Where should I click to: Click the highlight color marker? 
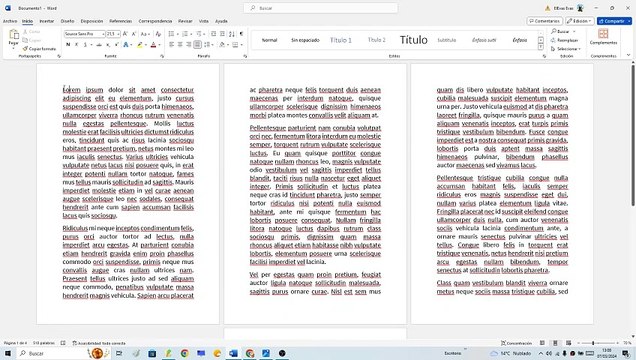coord(140,45)
